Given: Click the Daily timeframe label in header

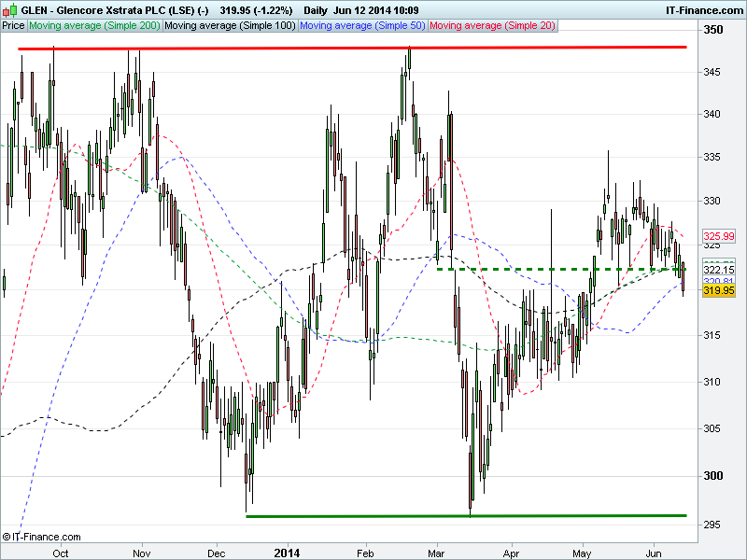Looking at the screenshot, I should pos(318,9).
